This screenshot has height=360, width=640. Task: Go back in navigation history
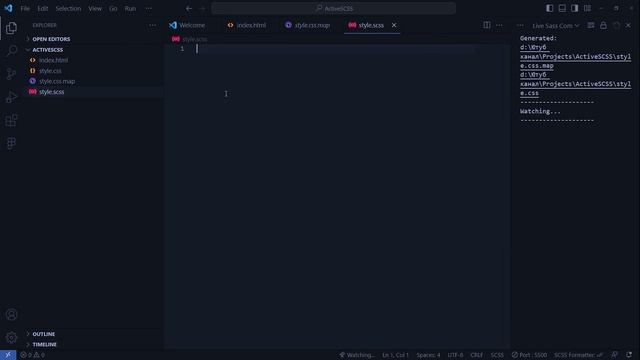pyautogui.click(x=189, y=8)
